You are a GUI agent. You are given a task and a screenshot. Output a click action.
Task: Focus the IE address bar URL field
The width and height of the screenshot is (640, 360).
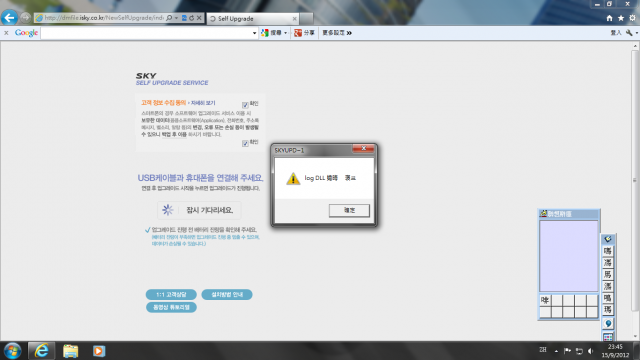tap(103, 18)
